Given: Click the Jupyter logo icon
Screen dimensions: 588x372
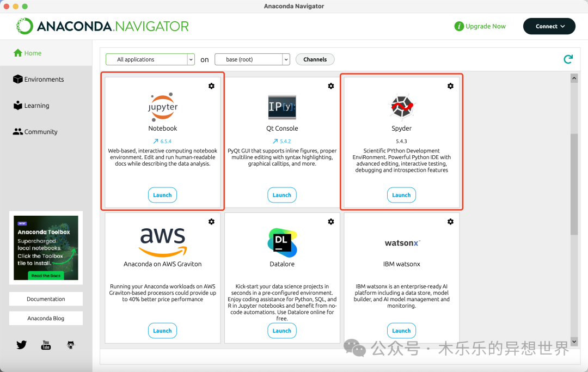Looking at the screenshot, I should (162, 107).
